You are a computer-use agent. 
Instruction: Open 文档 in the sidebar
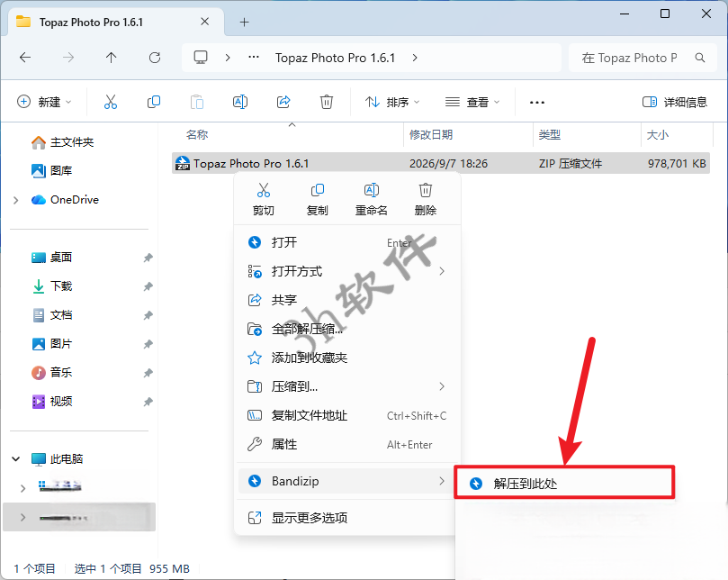[52, 314]
